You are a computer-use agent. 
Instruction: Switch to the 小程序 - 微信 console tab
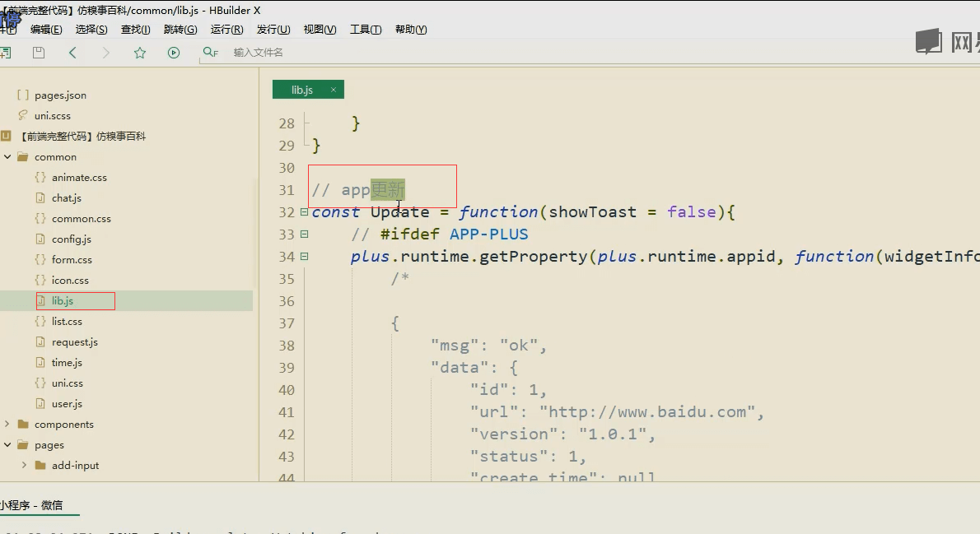pos(31,504)
